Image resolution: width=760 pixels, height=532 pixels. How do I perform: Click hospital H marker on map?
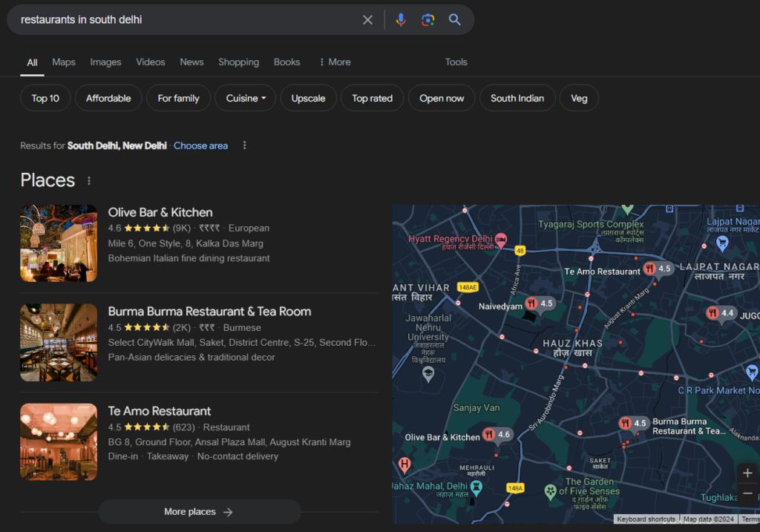coord(404,465)
